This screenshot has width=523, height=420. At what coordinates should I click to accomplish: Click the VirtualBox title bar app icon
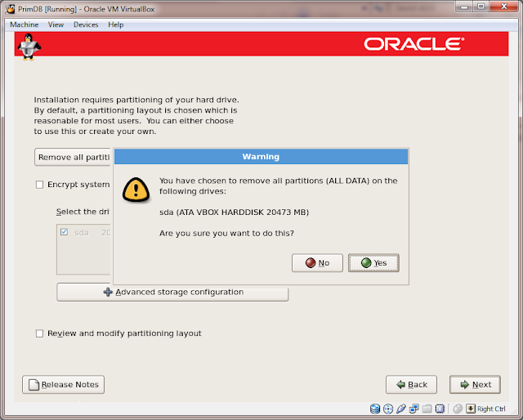[11, 9]
